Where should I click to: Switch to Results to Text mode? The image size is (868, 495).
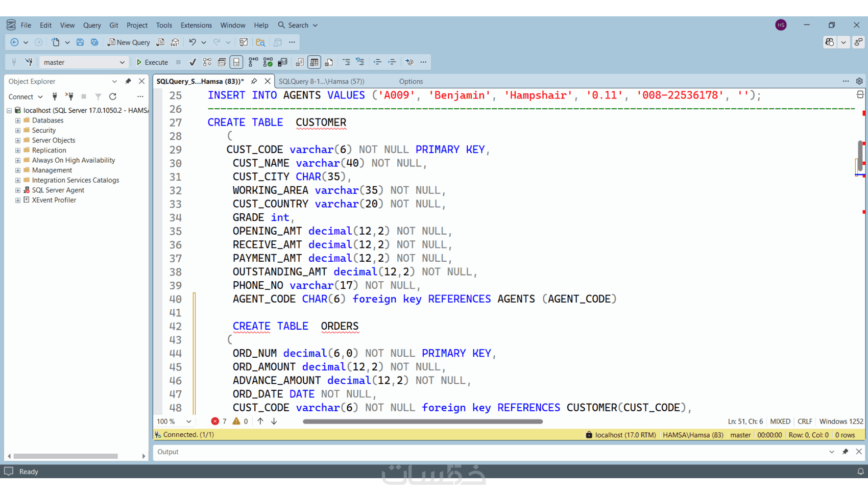pyautogui.click(x=300, y=62)
